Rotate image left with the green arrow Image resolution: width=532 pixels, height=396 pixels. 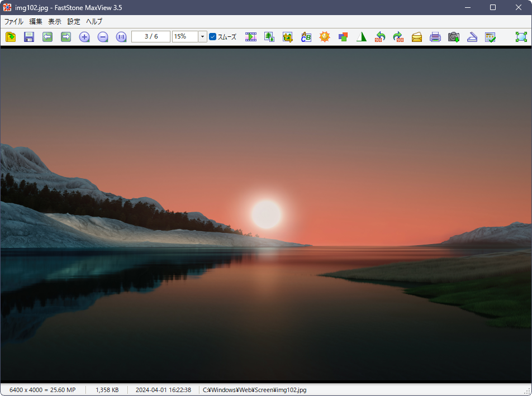pyautogui.click(x=380, y=37)
